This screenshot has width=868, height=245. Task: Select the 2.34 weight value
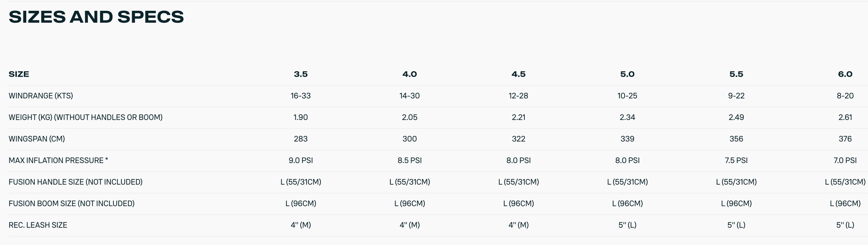click(x=627, y=117)
